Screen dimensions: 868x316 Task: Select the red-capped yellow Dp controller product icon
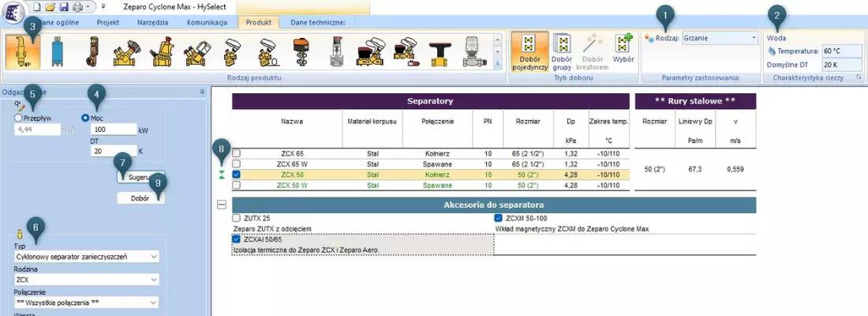tap(163, 51)
